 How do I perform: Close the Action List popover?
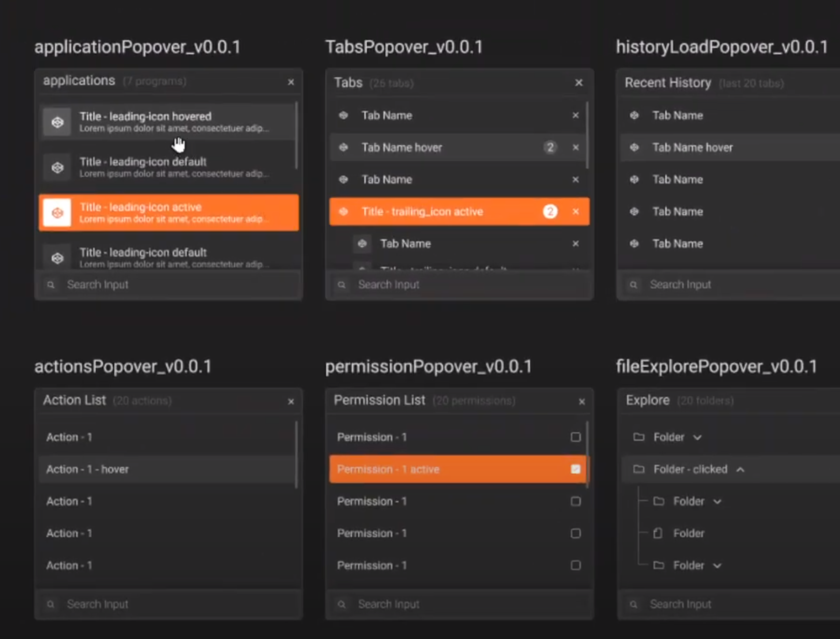tap(291, 402)
